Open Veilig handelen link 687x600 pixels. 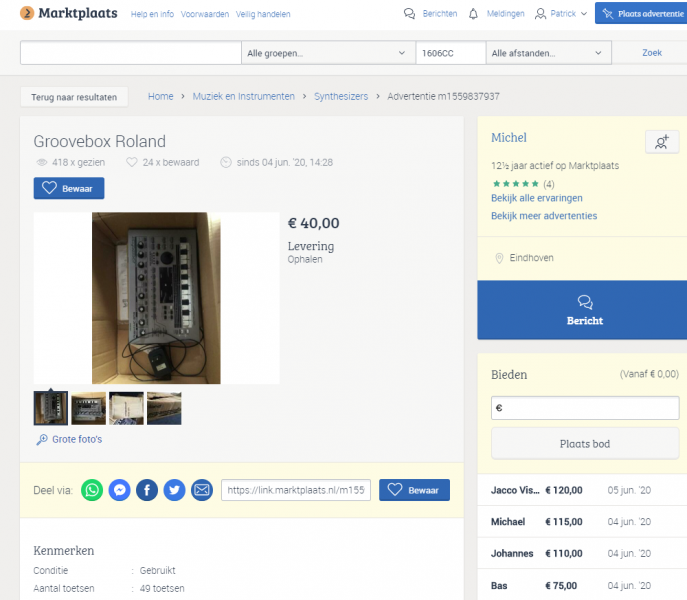coord(263,14)
